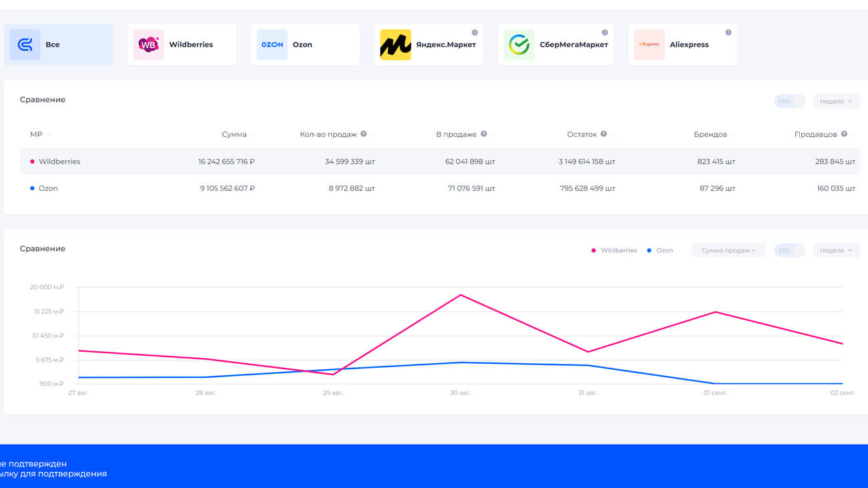This screenshot has width=868, height=488.
Task: Toggle the FBS switch in the table panel
Action: [789, 101]
